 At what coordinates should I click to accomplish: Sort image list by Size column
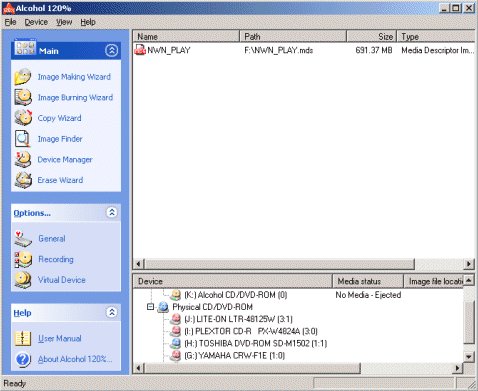371,36
